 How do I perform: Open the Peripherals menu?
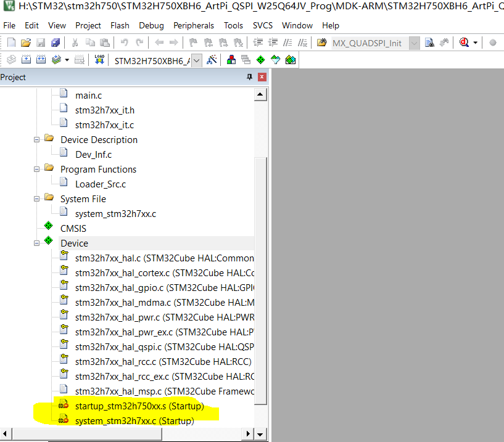tap(194, 25)
